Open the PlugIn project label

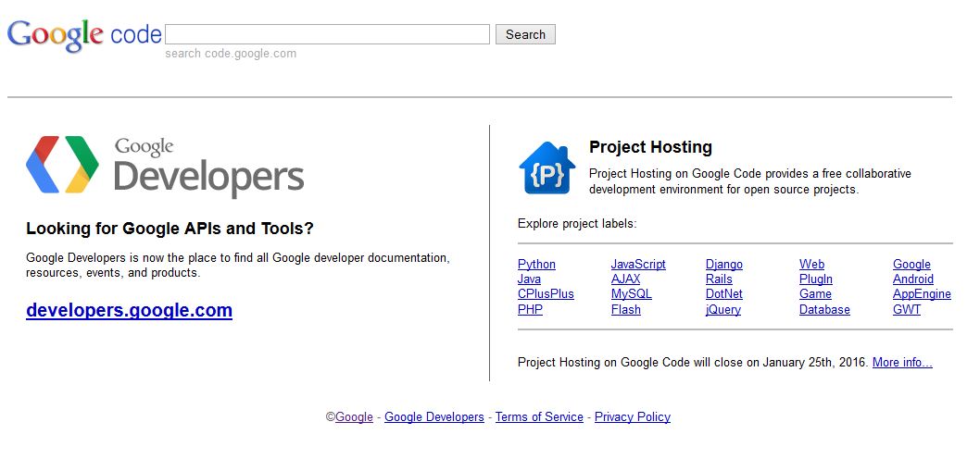pos(816,279)
